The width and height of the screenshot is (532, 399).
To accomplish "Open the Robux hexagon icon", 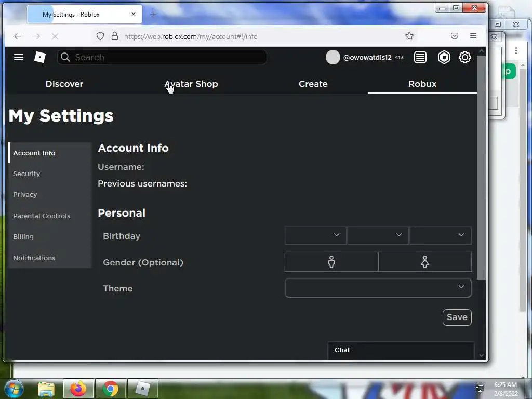I will [x=444, y=57].
